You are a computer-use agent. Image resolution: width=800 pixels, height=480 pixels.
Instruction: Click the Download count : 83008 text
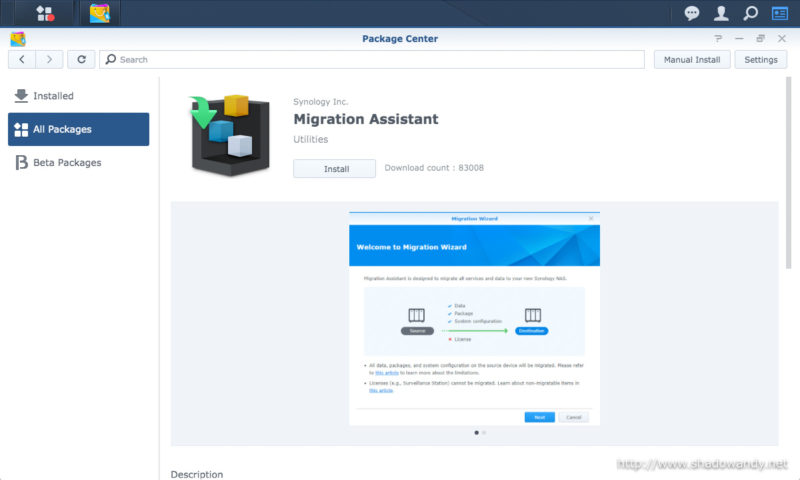point(434,168)
